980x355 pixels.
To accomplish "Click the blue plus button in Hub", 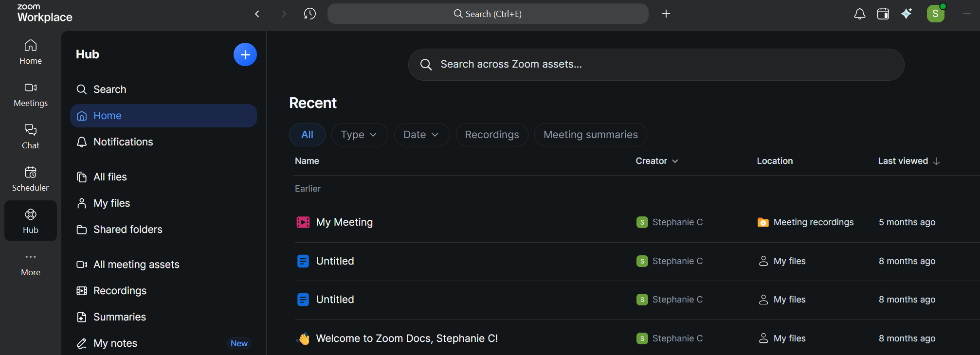I will (x=245, y=54).
